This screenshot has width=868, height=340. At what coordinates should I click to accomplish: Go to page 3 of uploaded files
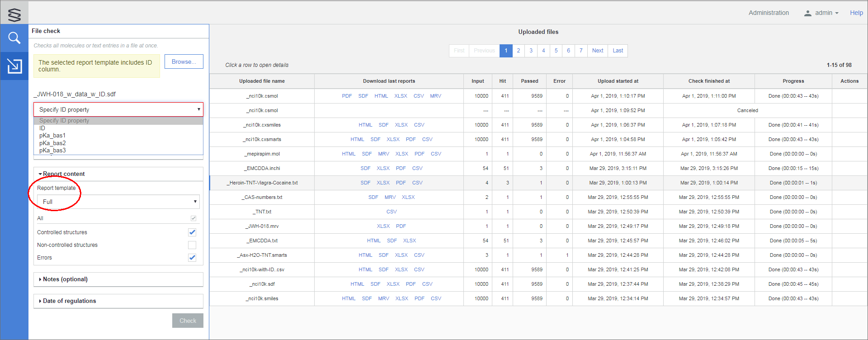pyautogui.click(x=531, y=51)
